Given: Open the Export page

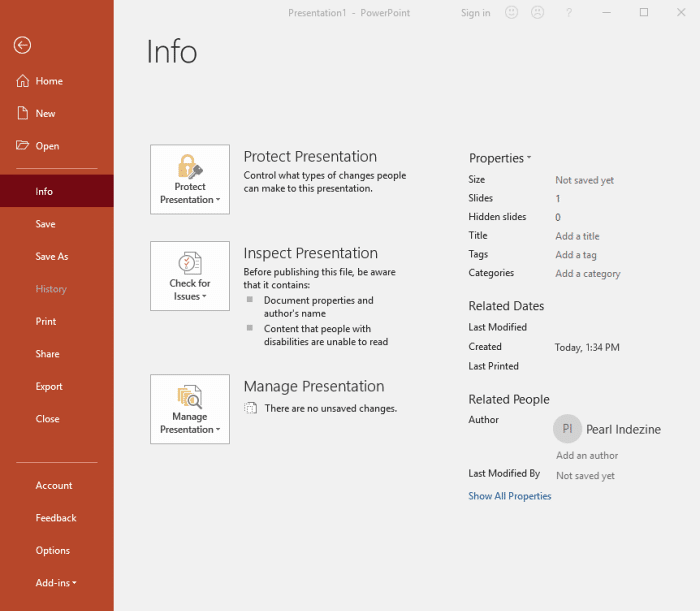Looking at the screenshot, I should tap(49, 387).
